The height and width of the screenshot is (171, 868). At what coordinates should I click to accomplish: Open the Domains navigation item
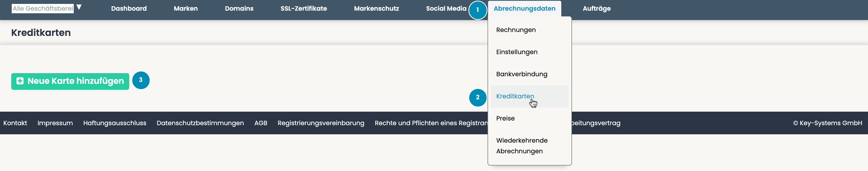point(239,8)
